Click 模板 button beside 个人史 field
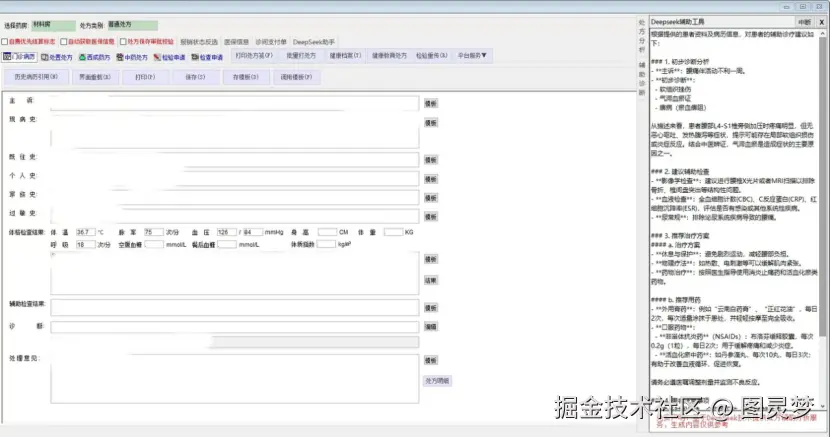 [x=431, y=179]
